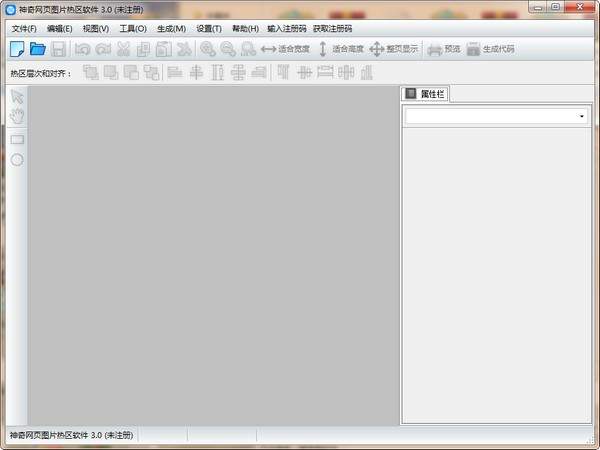Open the 工具(O) menu

click(133, 29)
